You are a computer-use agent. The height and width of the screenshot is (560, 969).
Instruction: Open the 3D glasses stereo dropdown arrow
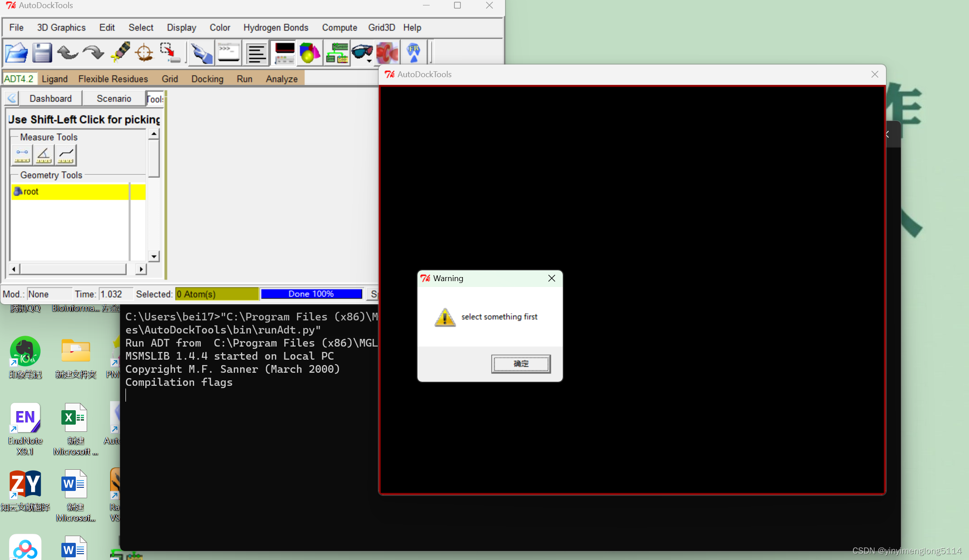click(370, 61)
